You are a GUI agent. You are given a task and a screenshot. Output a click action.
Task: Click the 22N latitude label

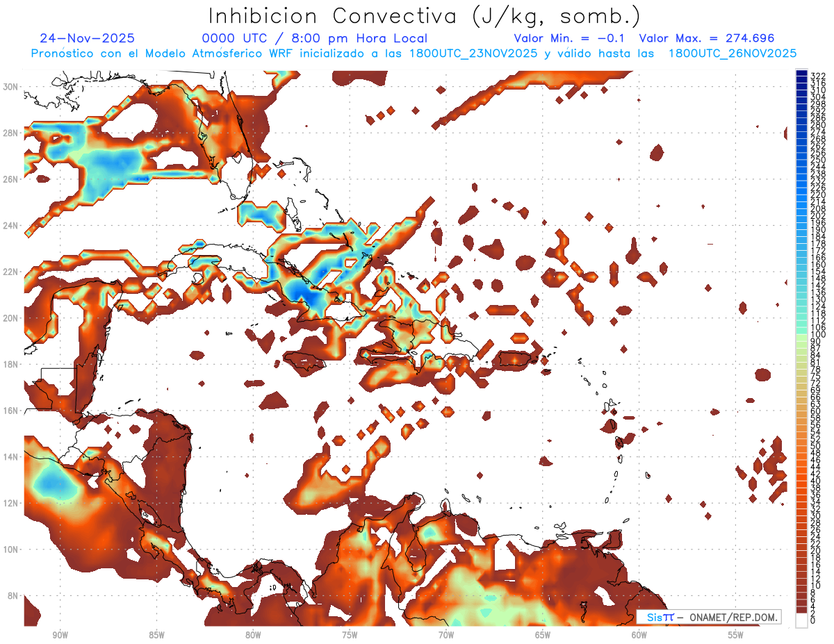(x=11, y=272)
